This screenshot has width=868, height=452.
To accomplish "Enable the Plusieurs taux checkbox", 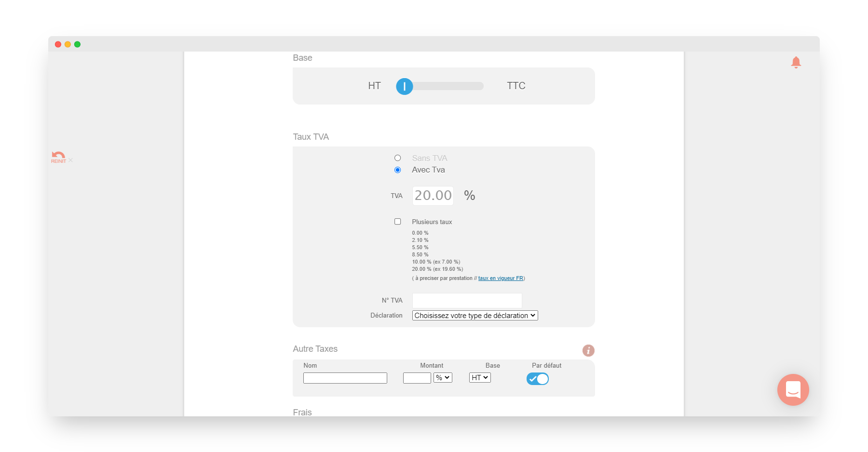I will 398,222.
